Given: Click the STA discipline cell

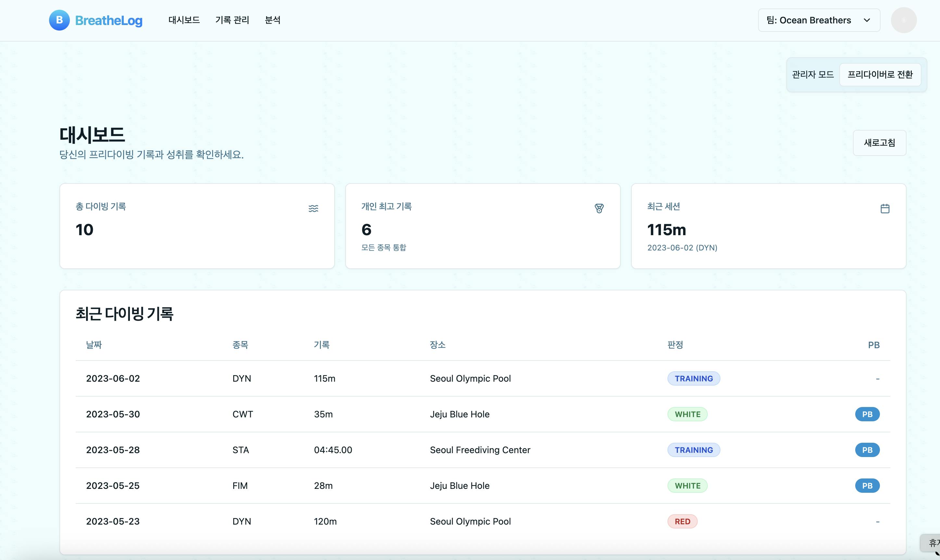Looking at the screenshot, I should (x=241, y=450).
